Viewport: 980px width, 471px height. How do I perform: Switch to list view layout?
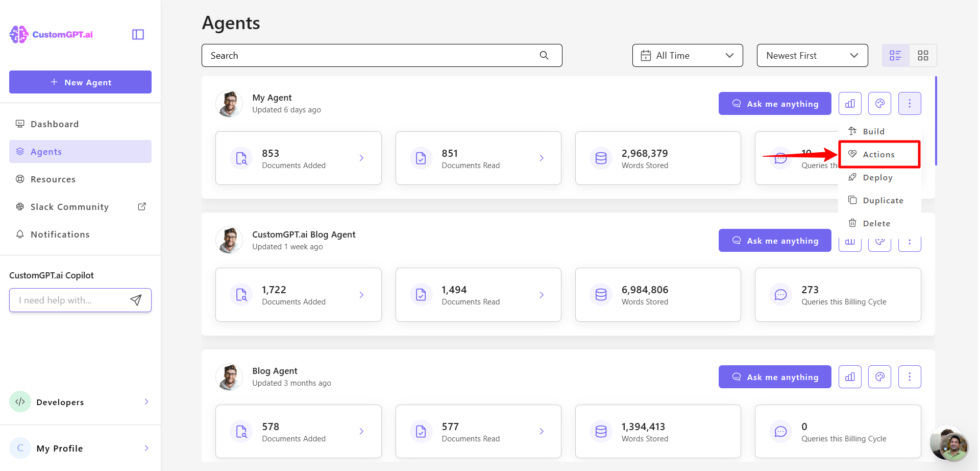[x=895, y=55]
